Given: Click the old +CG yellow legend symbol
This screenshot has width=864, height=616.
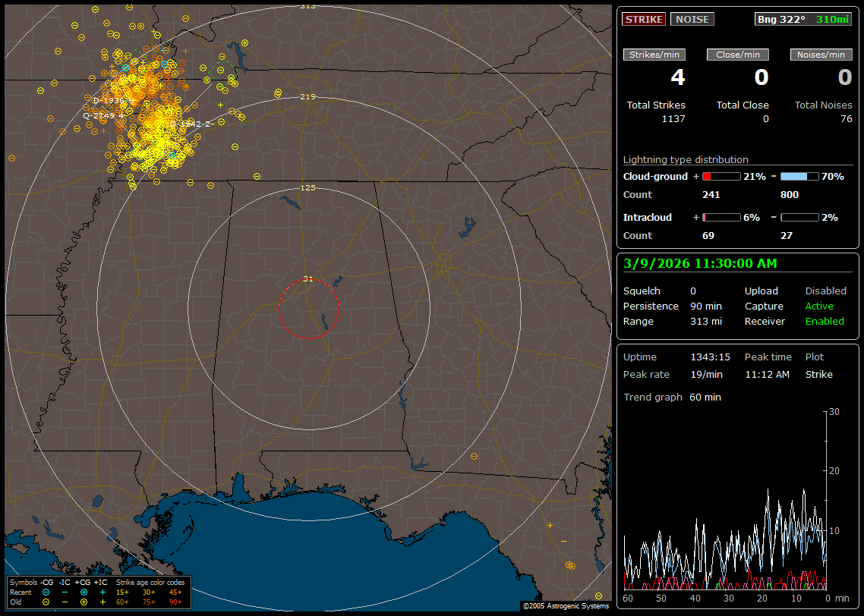Looking at the screenshot, I should coord(84,602).
